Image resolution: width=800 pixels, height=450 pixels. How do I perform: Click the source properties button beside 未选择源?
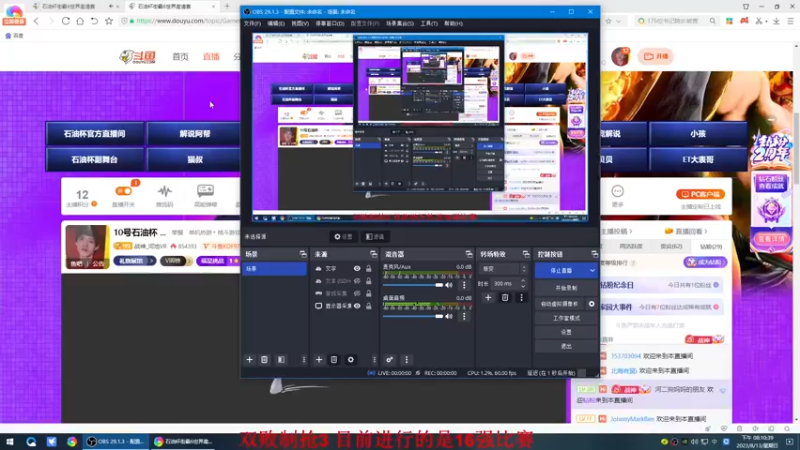coord(343,237)
